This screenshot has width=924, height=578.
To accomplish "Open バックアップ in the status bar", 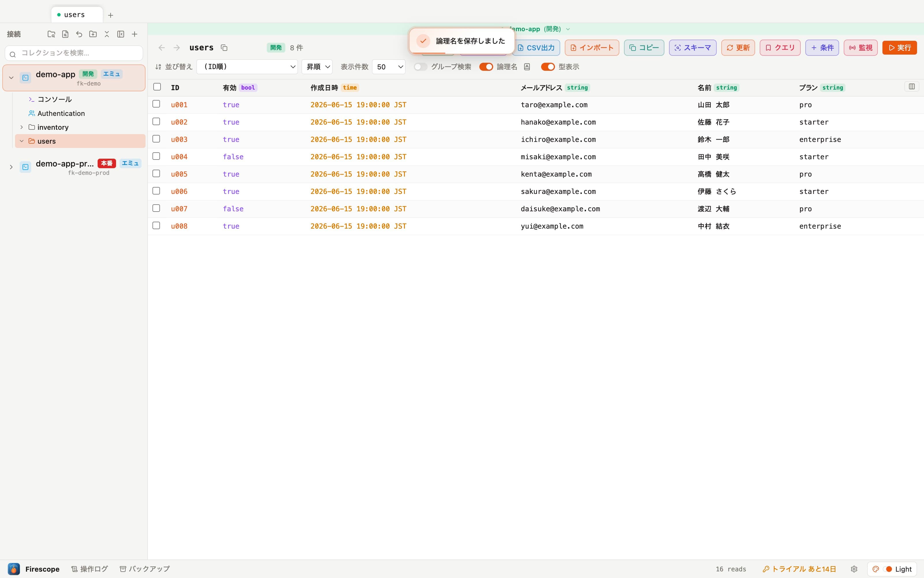I will pos(145,569).
